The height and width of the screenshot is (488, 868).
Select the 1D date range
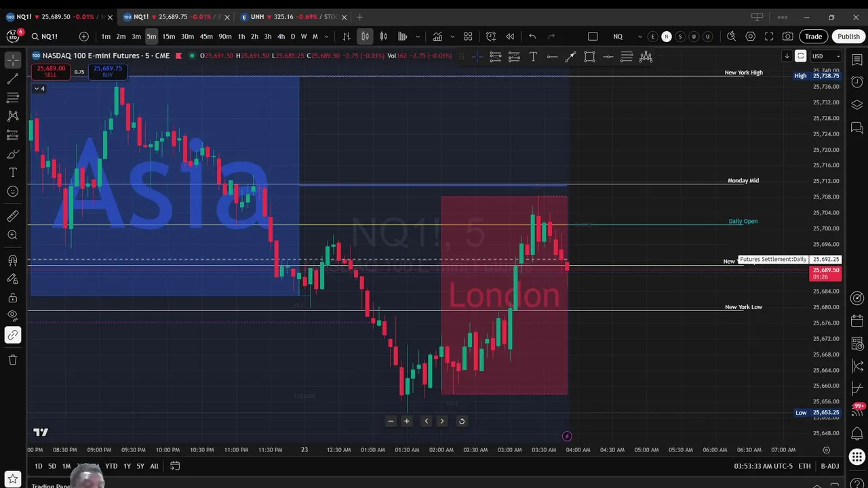[x=38, y=466]
